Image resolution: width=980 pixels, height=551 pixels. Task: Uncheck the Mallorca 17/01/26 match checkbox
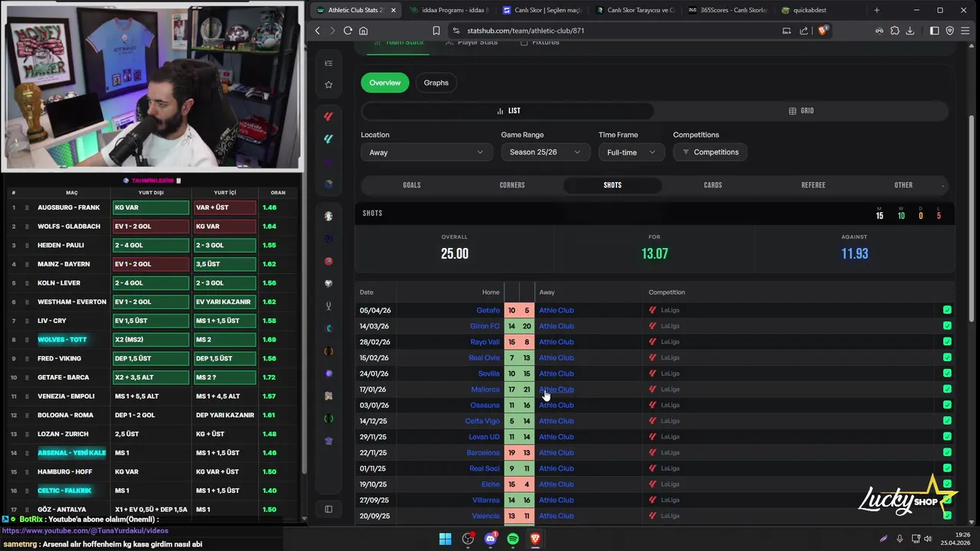tap(947, 390)
